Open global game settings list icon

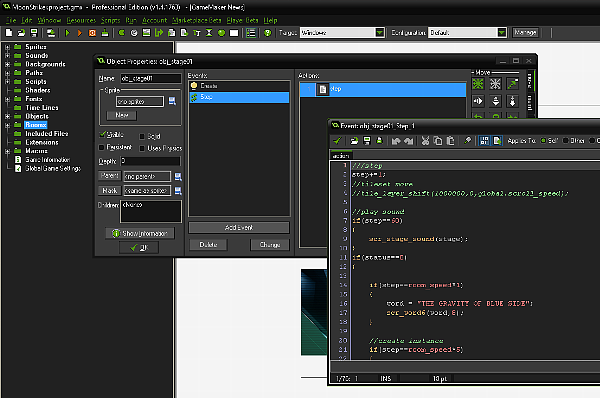pos(251,33)
